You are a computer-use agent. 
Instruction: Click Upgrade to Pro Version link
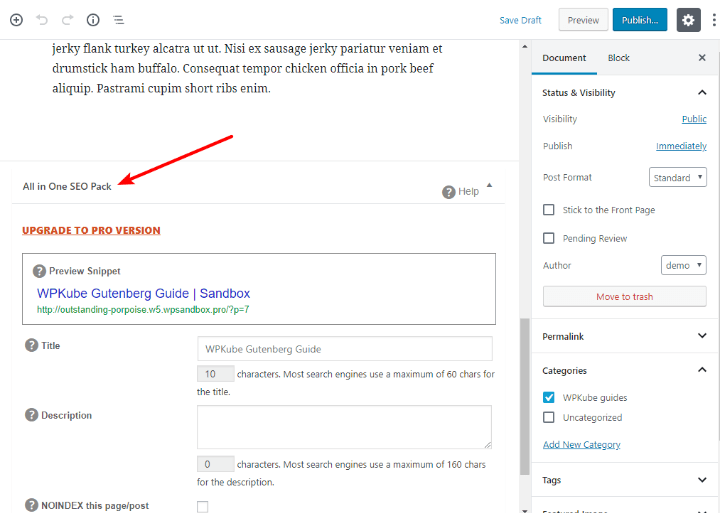pos(91,231)
